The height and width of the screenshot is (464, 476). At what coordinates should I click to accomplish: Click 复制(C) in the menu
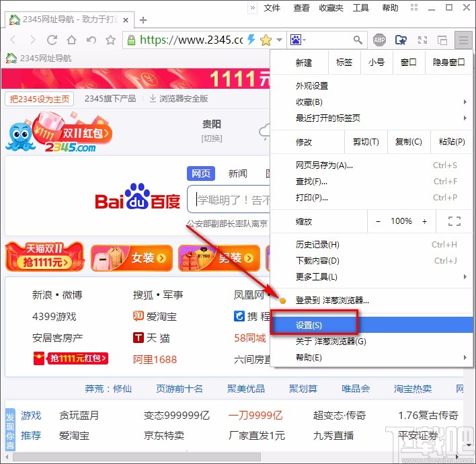click(409, 142)
